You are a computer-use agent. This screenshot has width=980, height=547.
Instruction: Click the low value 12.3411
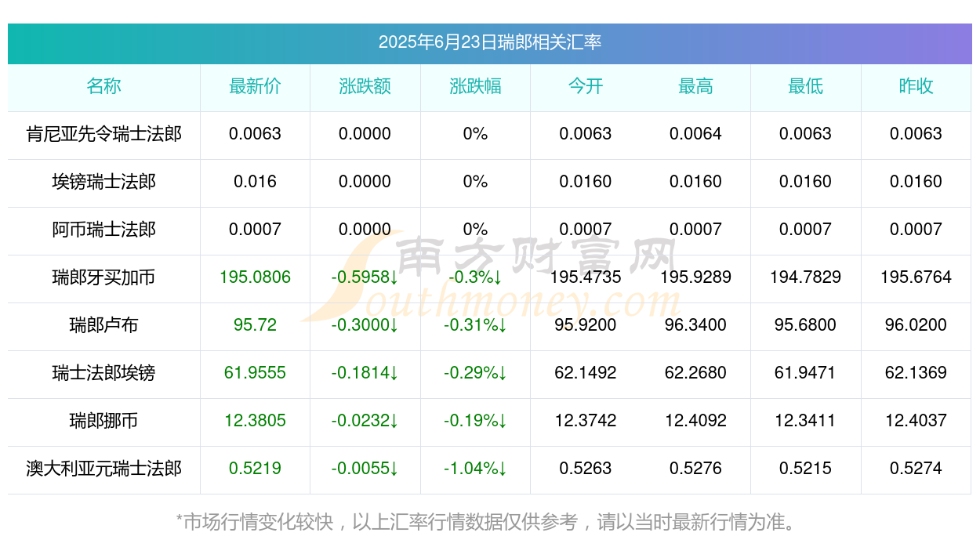pyautogui.click(x=806, y=421)
